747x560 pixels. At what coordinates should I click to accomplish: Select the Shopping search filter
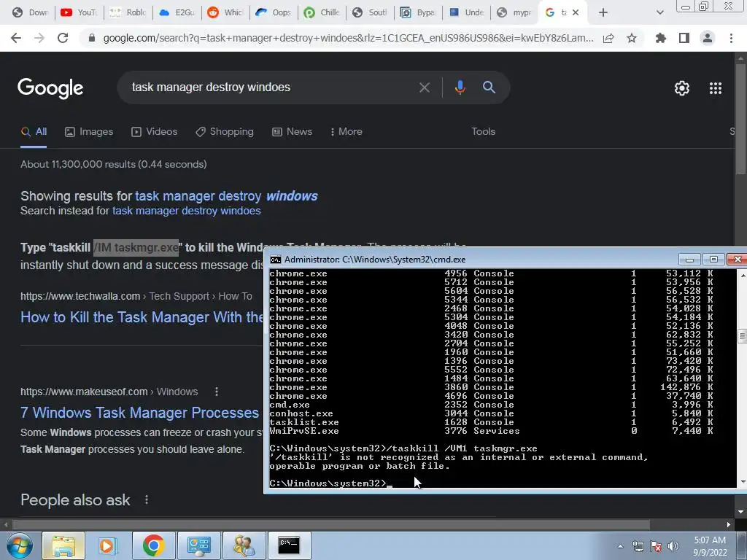click(x=225, y=132)
